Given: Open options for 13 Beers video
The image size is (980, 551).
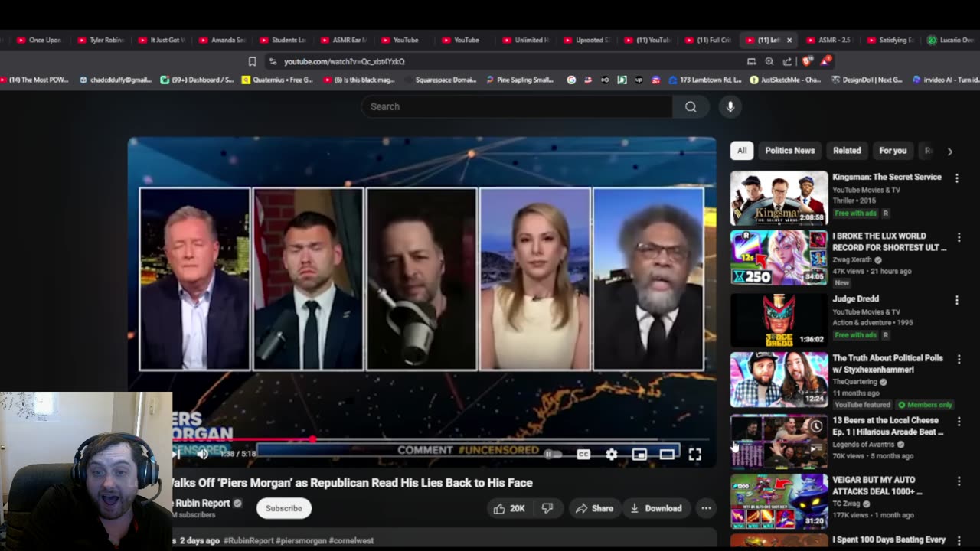Looking at the screenshot, I should tap(959, 422).
